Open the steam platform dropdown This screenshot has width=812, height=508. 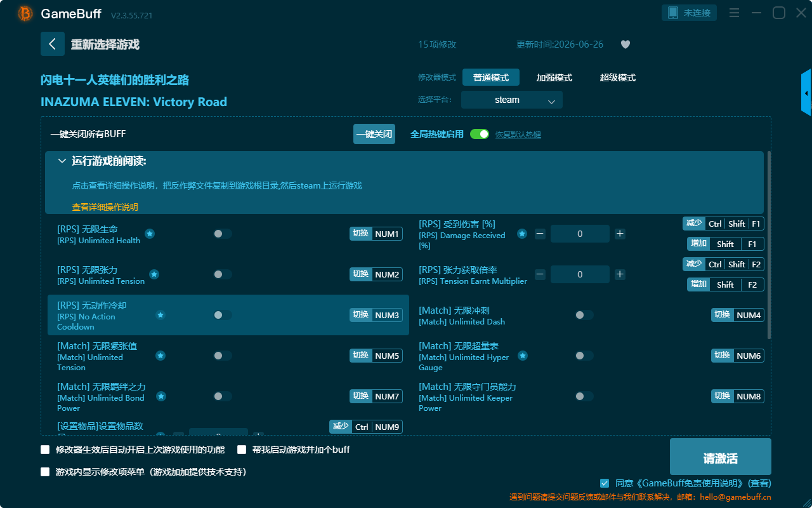(x=512, y=100)
